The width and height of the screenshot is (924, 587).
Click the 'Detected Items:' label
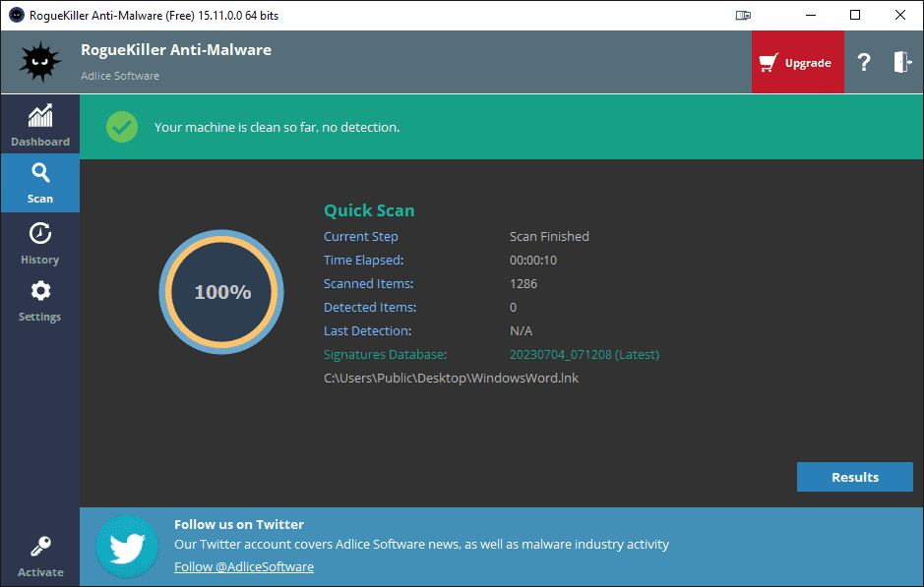click(370, 308)
